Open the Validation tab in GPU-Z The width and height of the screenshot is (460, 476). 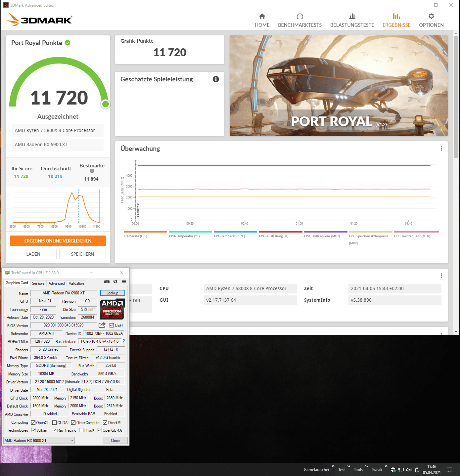click(x=76, y=283)
